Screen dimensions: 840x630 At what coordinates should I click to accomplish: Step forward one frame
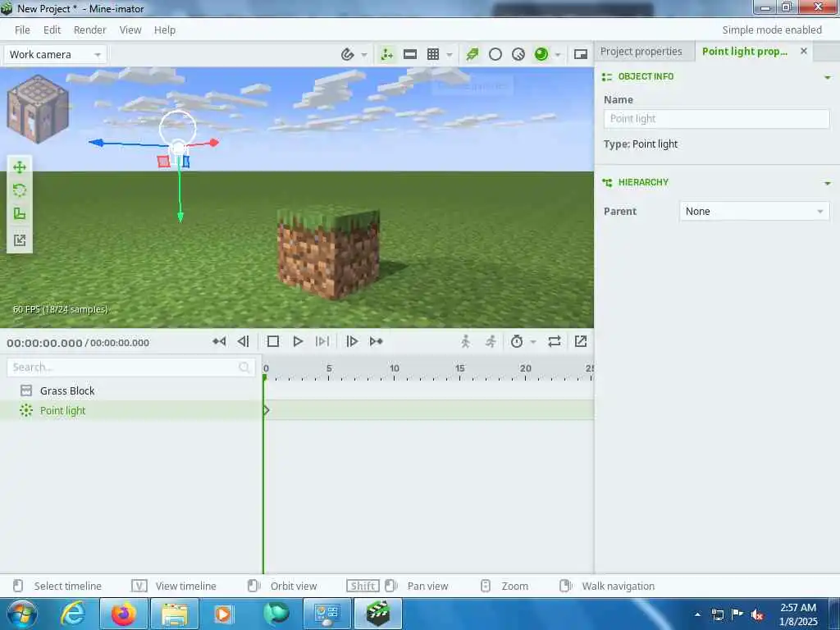point(352,341)
